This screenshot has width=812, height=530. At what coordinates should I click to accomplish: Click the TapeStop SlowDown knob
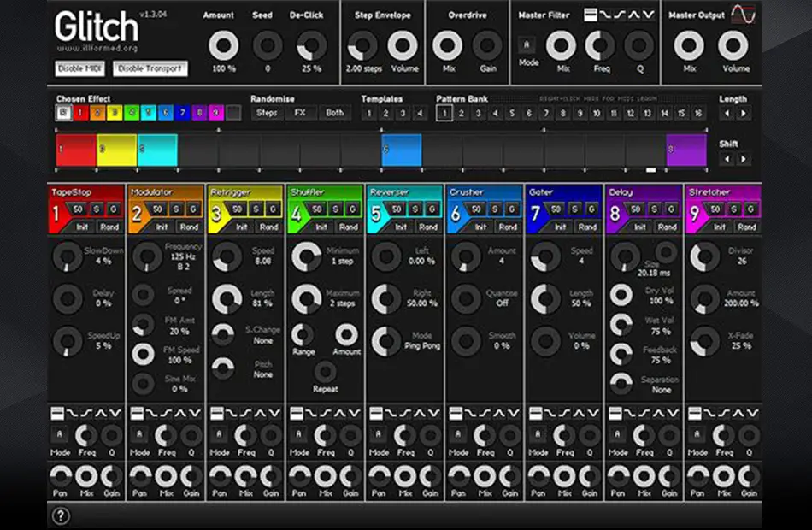(x=68, y=256)
